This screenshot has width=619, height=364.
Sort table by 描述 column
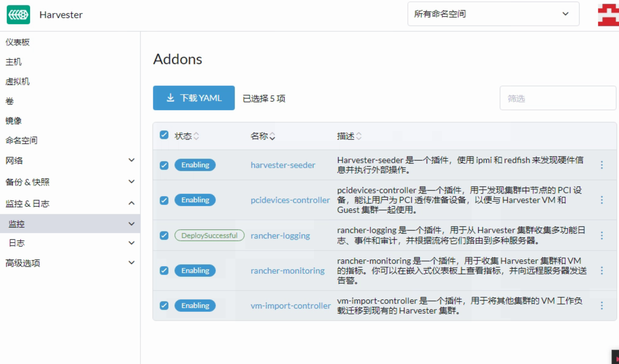[x=349, y=136]
